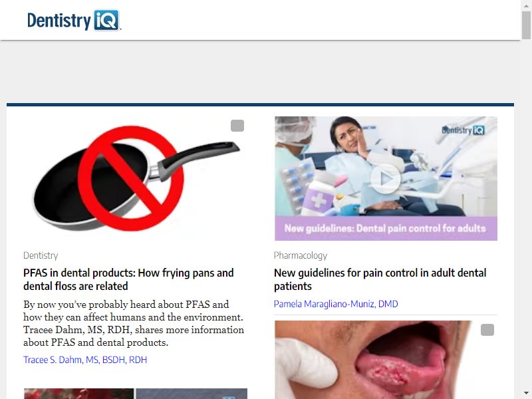Viewport: 532px width, 399px height.
Task: Click the scrollbar up arrow
Action: (x=526, y=6)
